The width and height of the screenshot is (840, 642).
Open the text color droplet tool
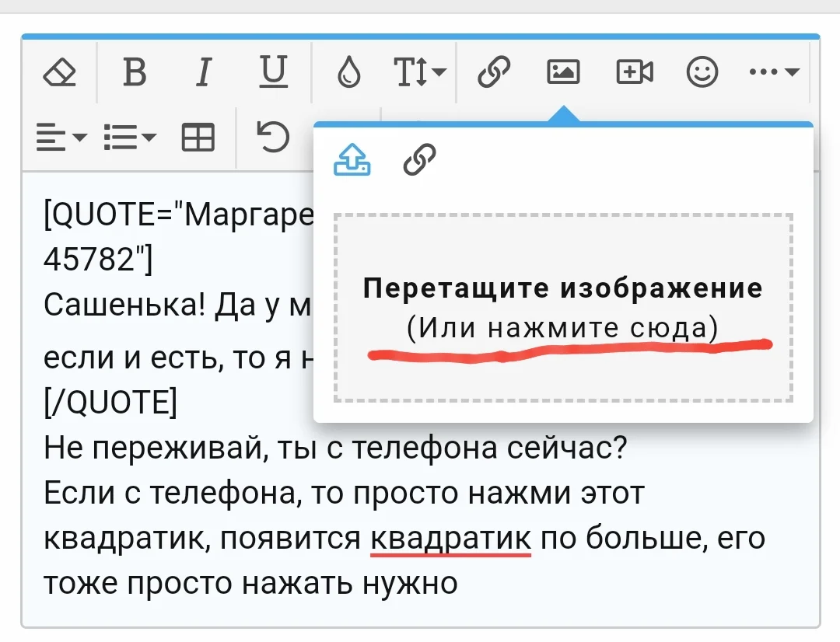[x=347, y=72]
